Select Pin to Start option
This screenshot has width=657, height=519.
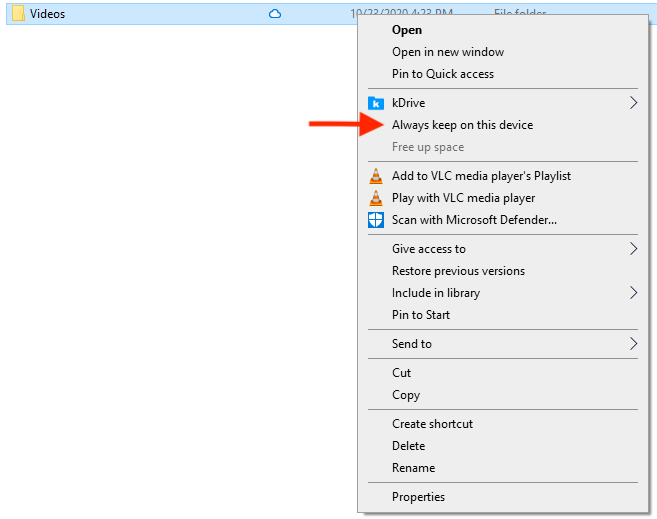point(421,315)
